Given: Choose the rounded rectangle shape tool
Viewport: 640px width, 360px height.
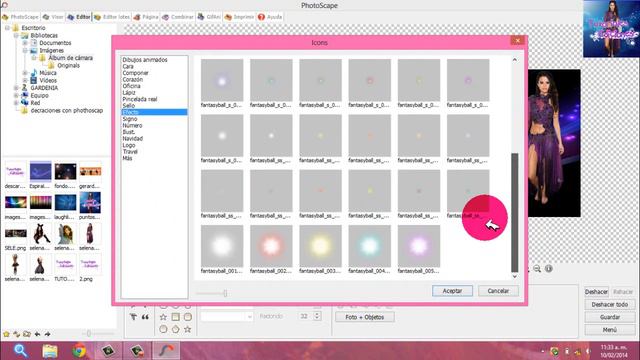Looking at the screenshot, I should pyautogui.click(x=187, y=317).
